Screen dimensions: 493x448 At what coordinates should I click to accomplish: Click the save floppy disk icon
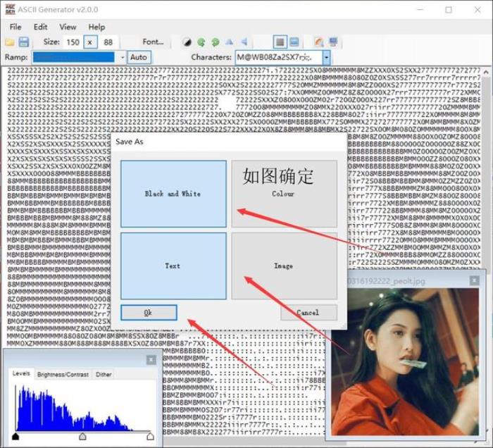click(24, 42)
